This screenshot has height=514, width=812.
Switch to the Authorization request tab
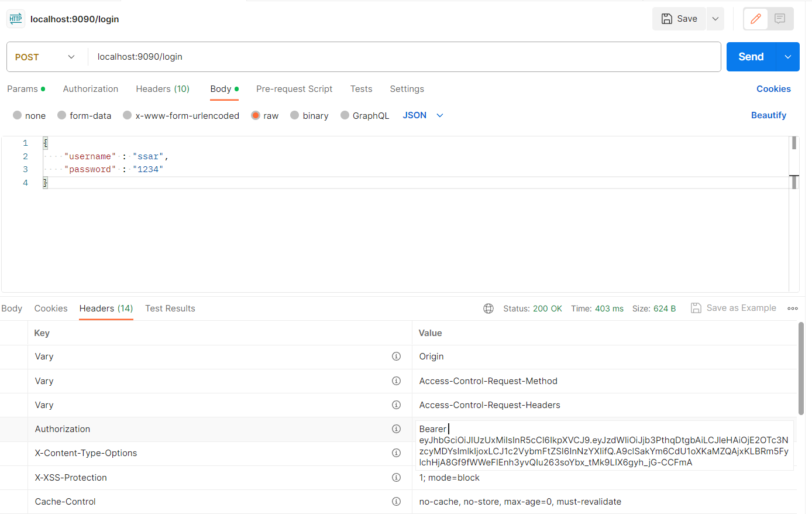(91, 89)
